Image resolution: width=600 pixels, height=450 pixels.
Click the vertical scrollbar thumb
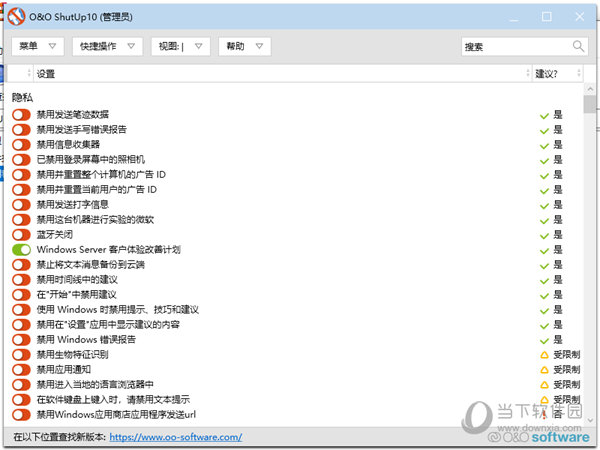[590, 104]
